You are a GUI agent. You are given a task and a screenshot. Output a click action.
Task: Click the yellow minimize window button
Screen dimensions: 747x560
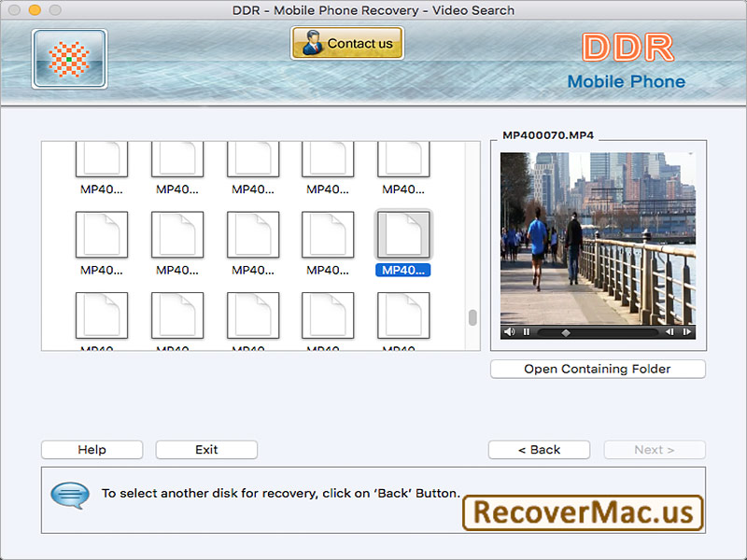(x=35, y=10)
